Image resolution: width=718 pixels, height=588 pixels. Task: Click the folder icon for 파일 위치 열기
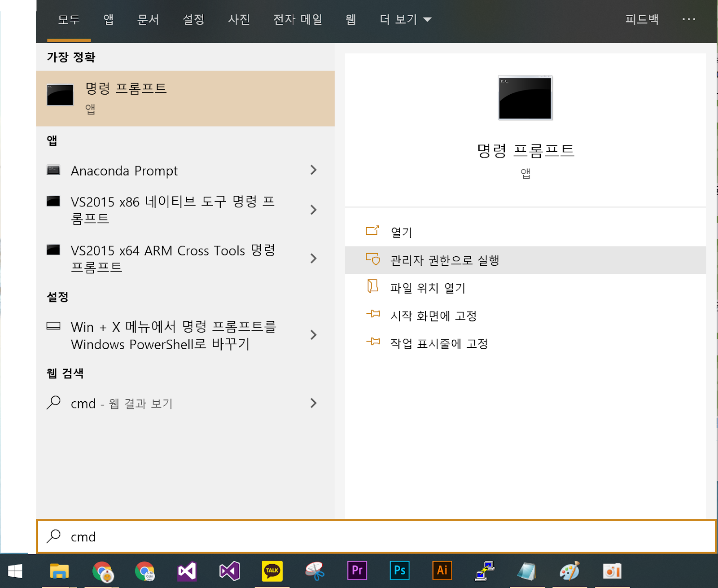372,286
